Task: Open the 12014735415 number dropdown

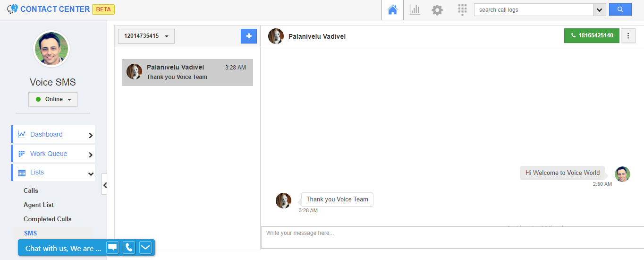Action: (146, 36)
